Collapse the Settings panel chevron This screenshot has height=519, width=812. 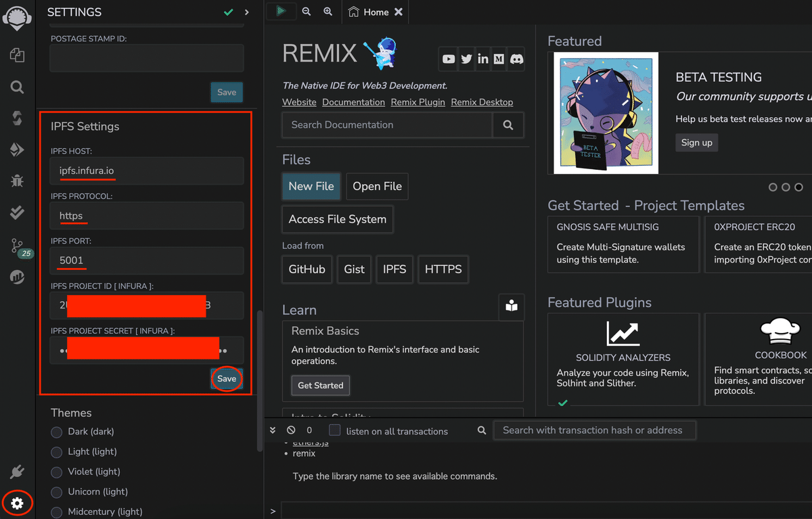[x=247, y=12]
